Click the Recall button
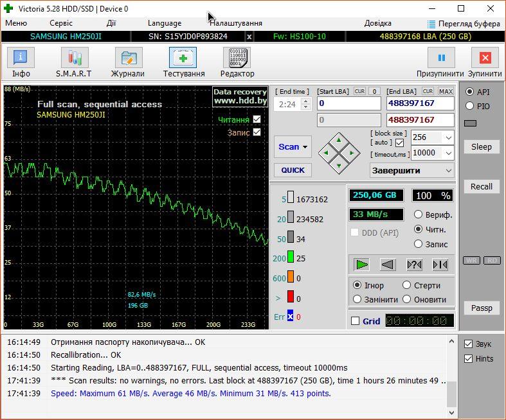This screenshot has height=420, width=506. [482, 187]
